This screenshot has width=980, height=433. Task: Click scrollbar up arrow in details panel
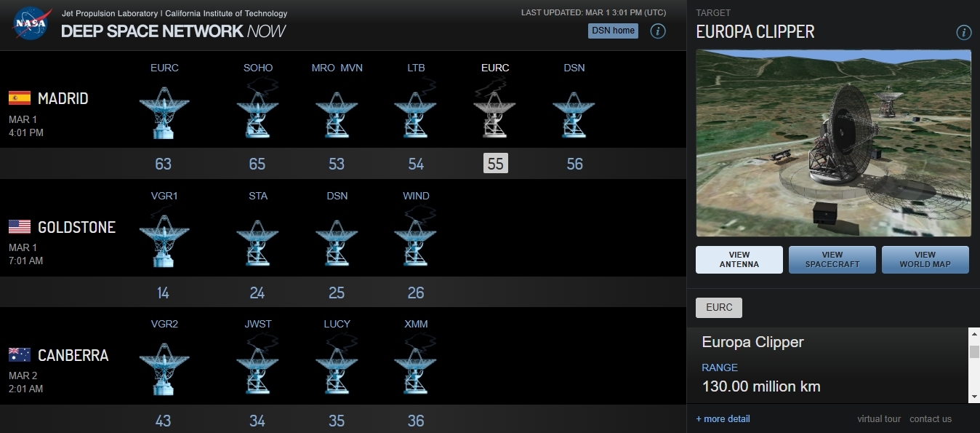[974, 334]
